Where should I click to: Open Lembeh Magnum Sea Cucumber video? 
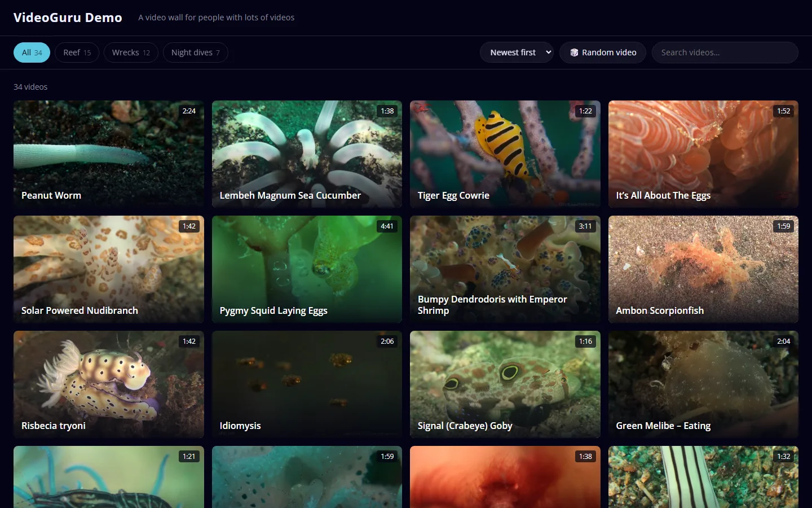307,154
